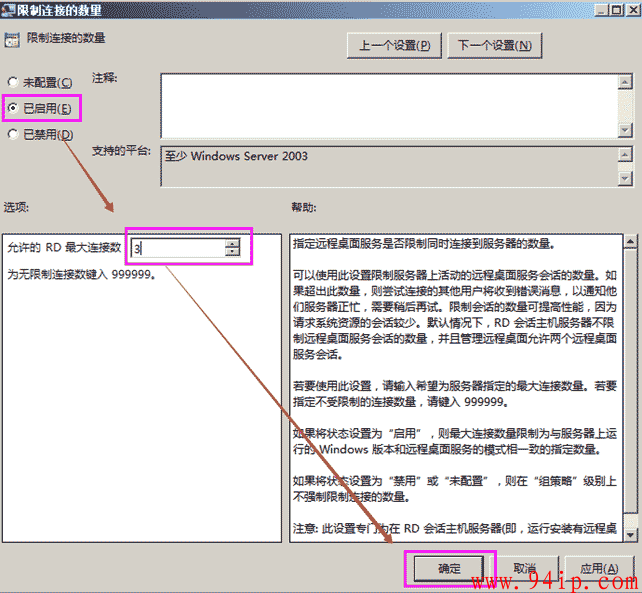642x593 pixels.
Task: Click the 注释 label
Action: tap(104, 77)
